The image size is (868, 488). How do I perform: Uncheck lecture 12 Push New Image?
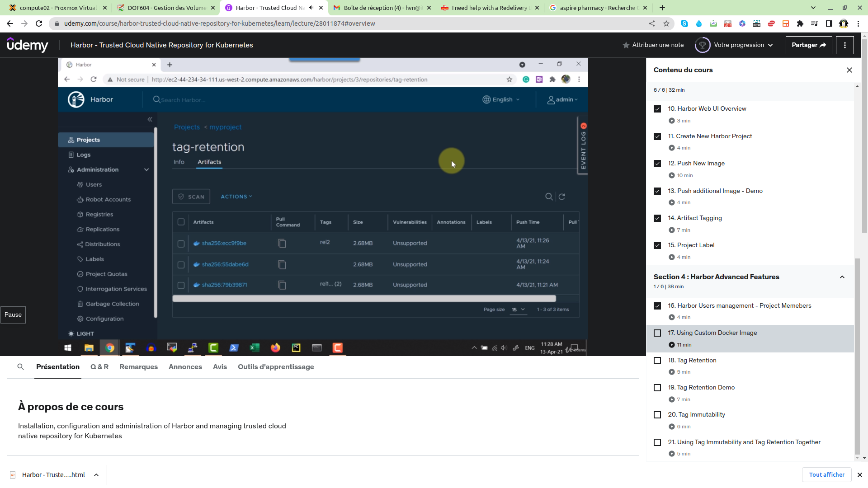pyautogui.click(x=657, y=164)
